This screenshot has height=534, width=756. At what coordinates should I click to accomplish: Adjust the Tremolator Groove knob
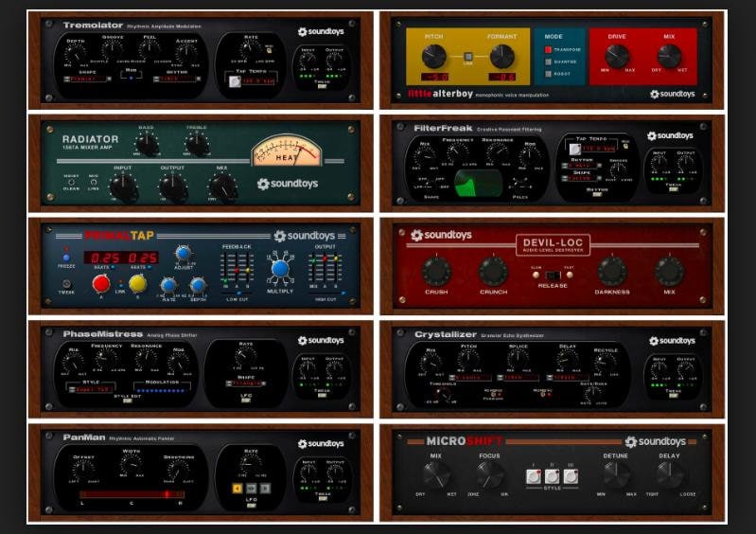click(x=113, y=50)
